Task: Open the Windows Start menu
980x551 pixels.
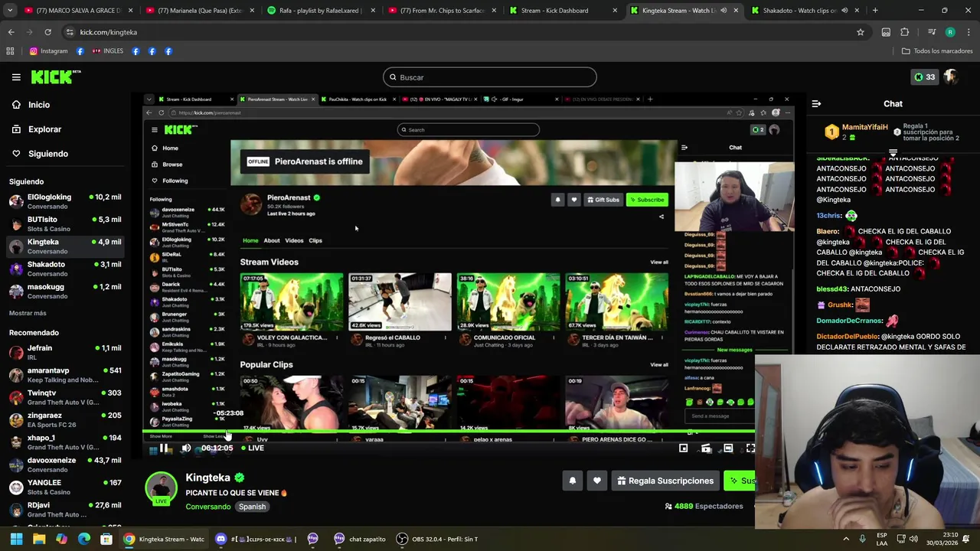Action: (16, 539)
